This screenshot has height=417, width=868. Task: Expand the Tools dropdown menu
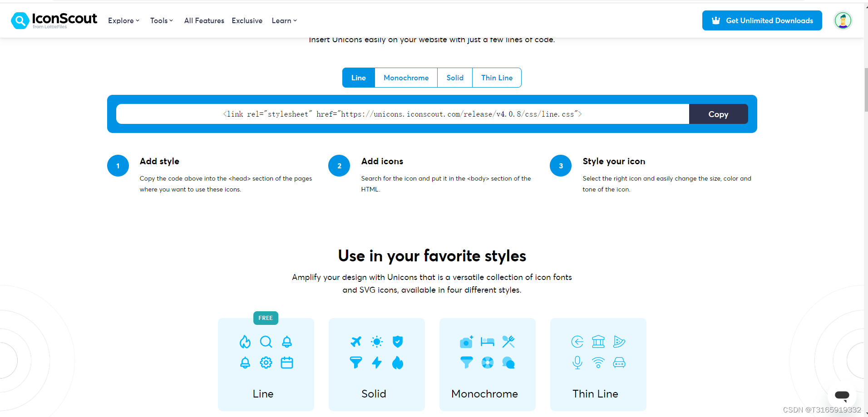pyautogui.click(x=162, y=20)
